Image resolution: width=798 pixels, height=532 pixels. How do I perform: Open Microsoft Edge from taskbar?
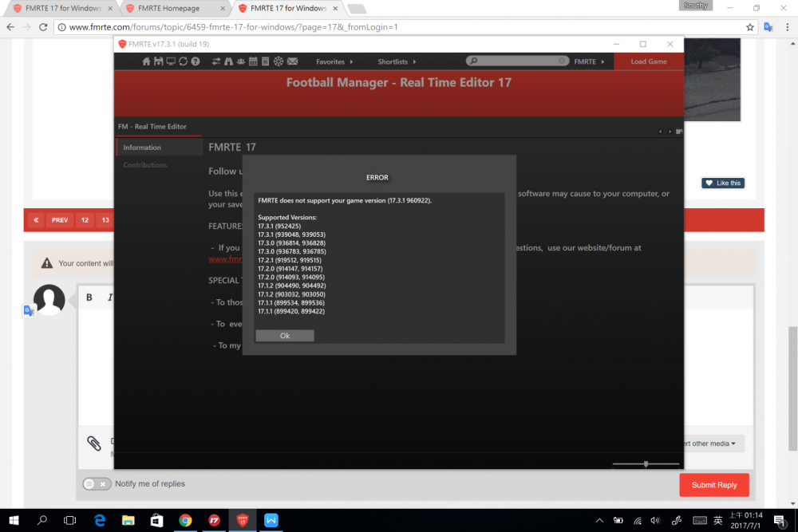click(x=100, y=520)
